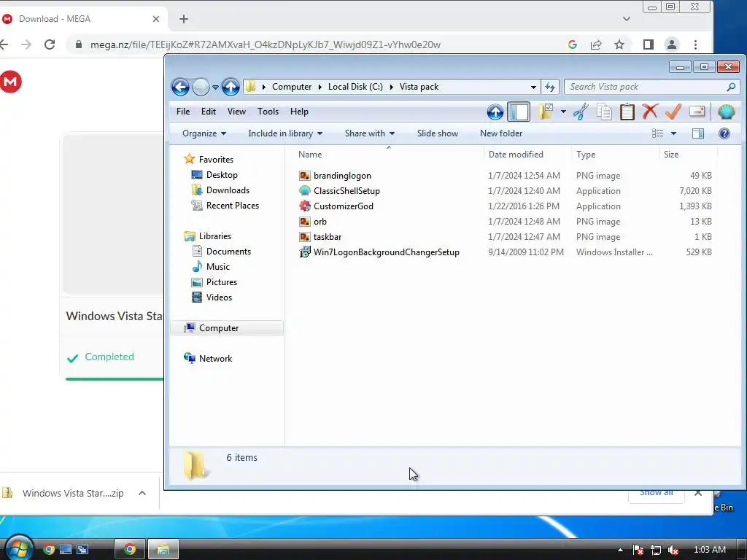Open the Tools menu in Explorer
Viewport: 747px width, 560px height.
click(x=268, y=112)
